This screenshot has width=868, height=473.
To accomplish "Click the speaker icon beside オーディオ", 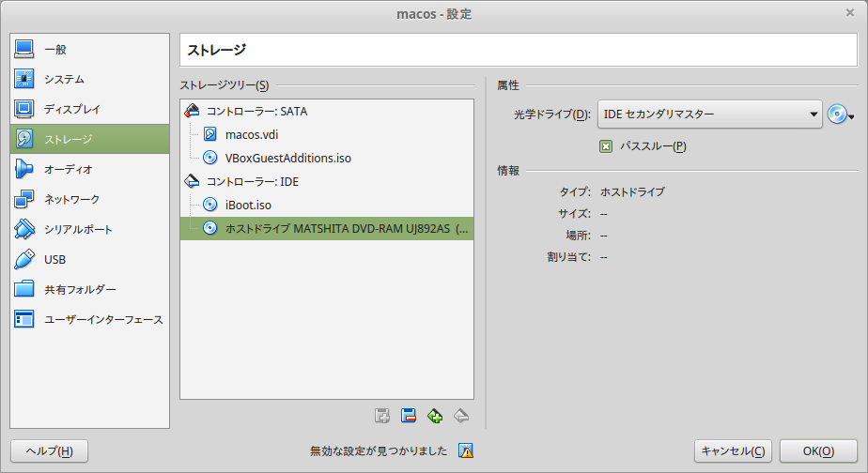I will (24, 169).
